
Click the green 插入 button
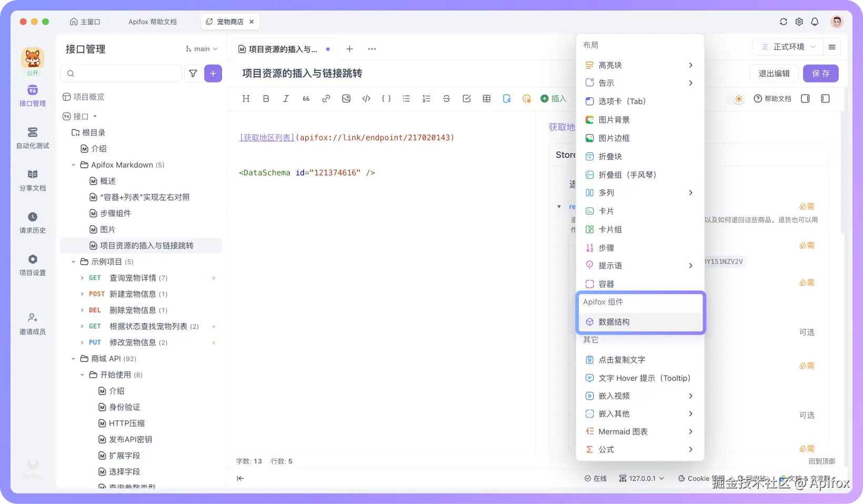[x=554, y=98]
